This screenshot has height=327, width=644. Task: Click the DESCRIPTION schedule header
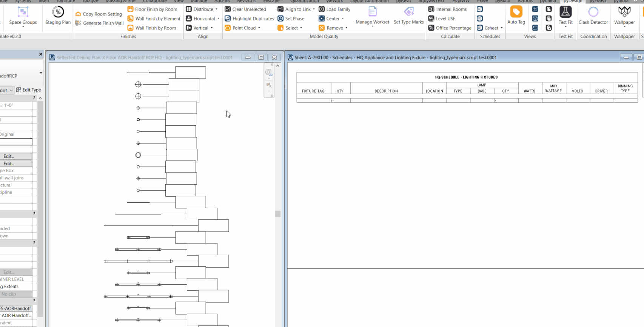[x=386, y=91]
